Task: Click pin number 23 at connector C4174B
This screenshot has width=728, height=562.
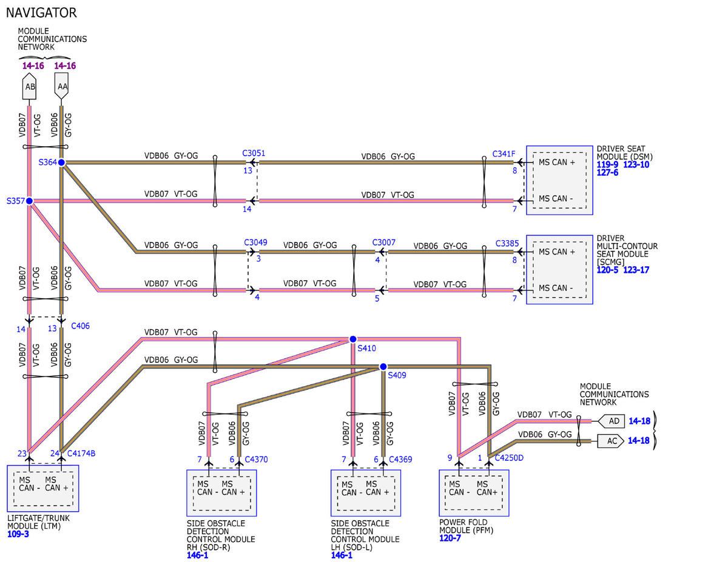Action: (x=22, y=453)
